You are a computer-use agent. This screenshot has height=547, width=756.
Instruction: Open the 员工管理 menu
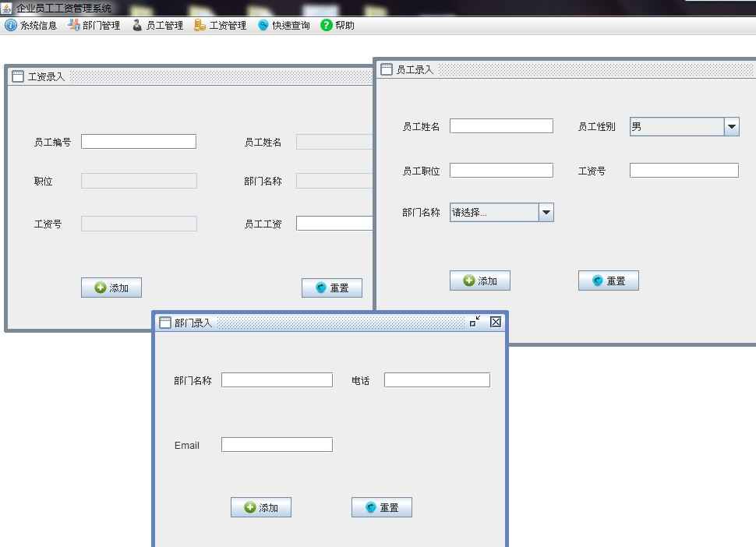157,25
